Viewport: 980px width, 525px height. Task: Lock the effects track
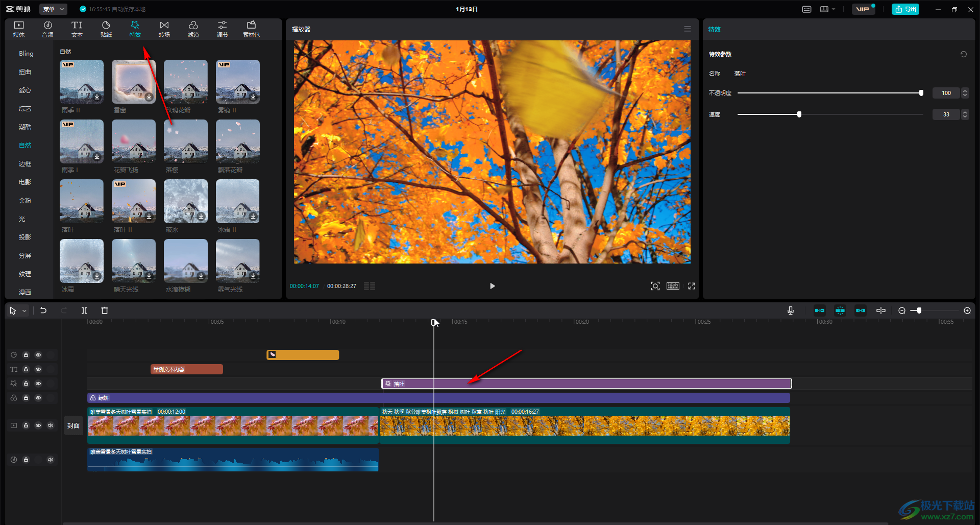pyautogui.click(x=26, y=384)
